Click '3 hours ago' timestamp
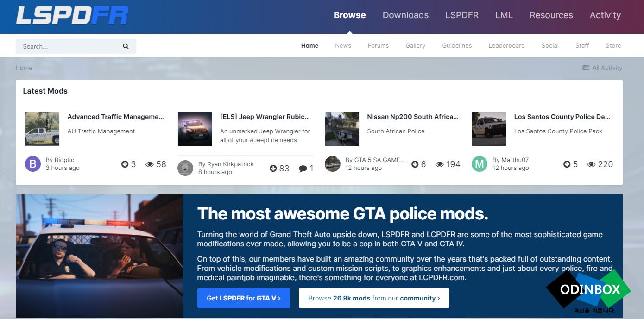 63,168
